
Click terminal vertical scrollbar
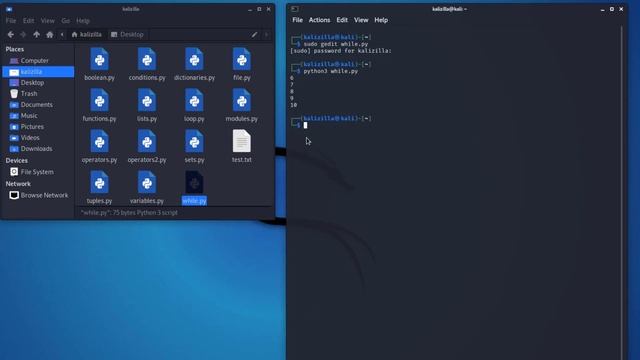coord(622,192)
